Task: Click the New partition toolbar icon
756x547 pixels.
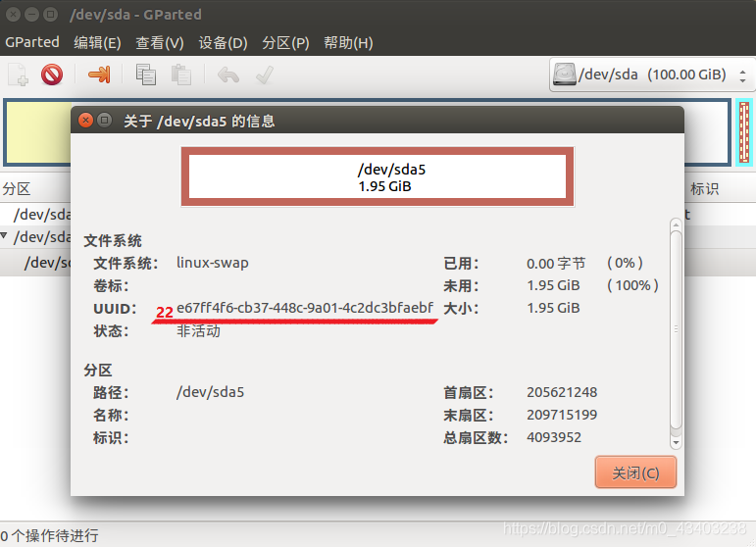Action: point(19,75)
